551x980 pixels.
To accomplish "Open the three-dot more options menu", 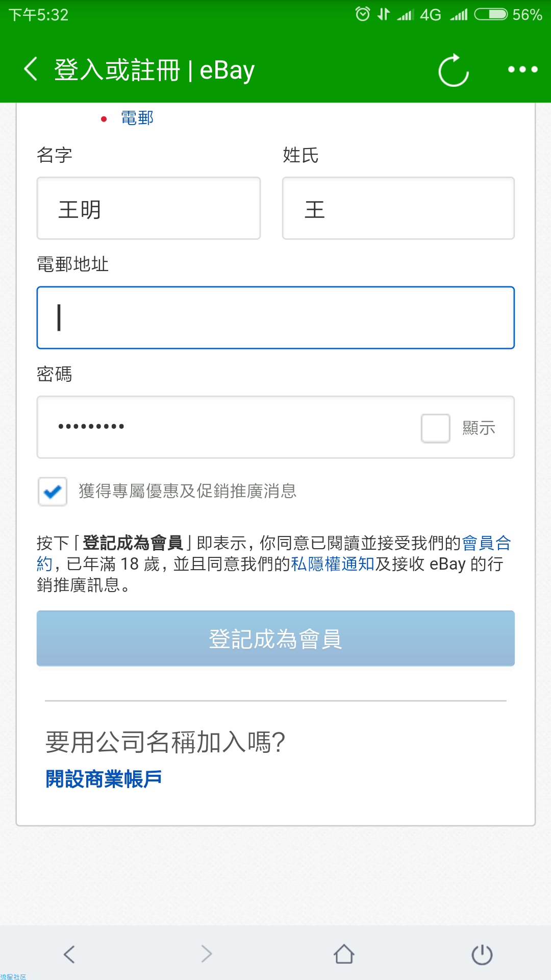I will [x=523, y=69].
